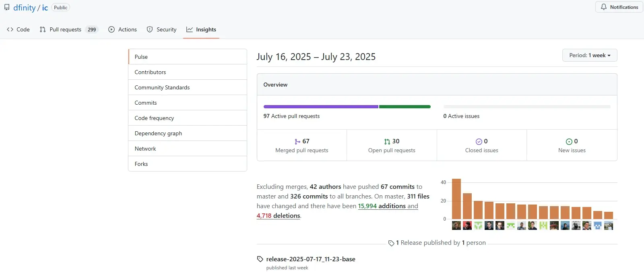This screenshot has height=277, width=644.
Task: Click the "July 16, 2025 – July 23, 2025" heading
Action: point(316,57)
